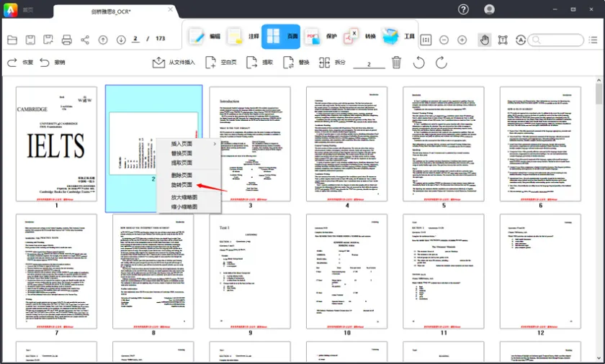The height and width of the screenshot is (364, 605).
Task: Open the 转换 tab
Action: (x=360, y=36)
